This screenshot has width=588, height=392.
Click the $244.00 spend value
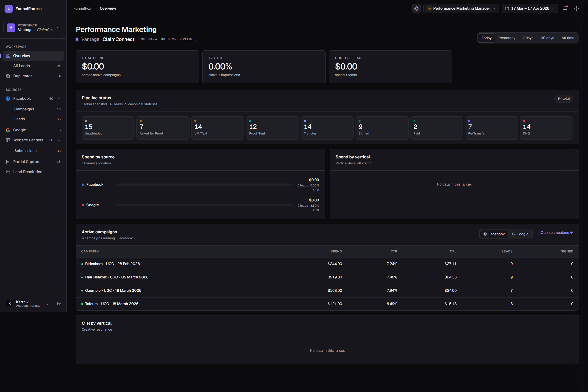point(335,264)
